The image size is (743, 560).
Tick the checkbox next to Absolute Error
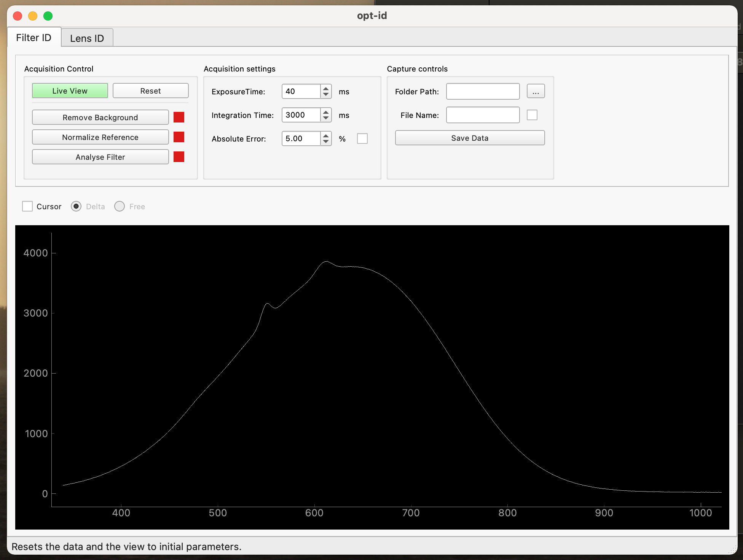[x=362, y=138]
